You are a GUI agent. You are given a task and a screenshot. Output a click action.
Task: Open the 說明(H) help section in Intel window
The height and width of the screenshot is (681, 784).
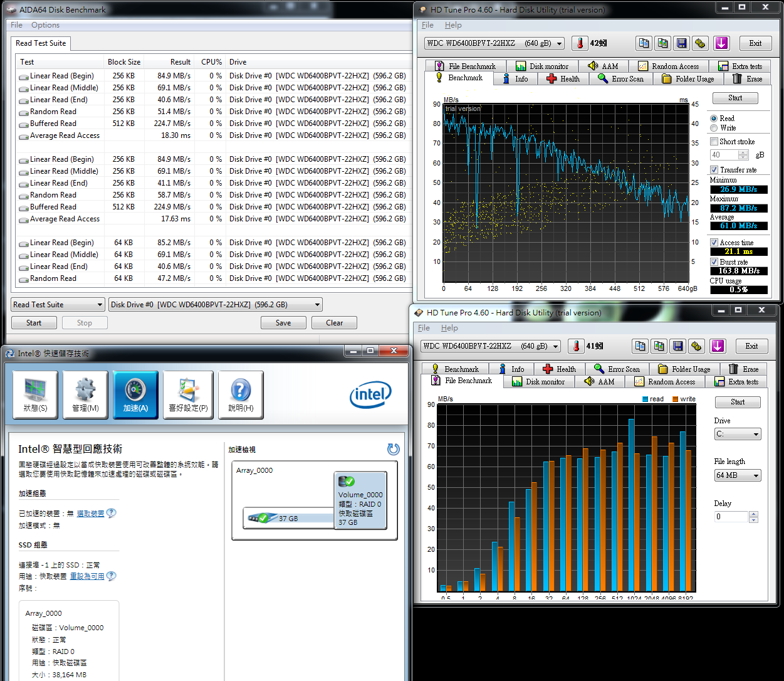coord(241,395)
